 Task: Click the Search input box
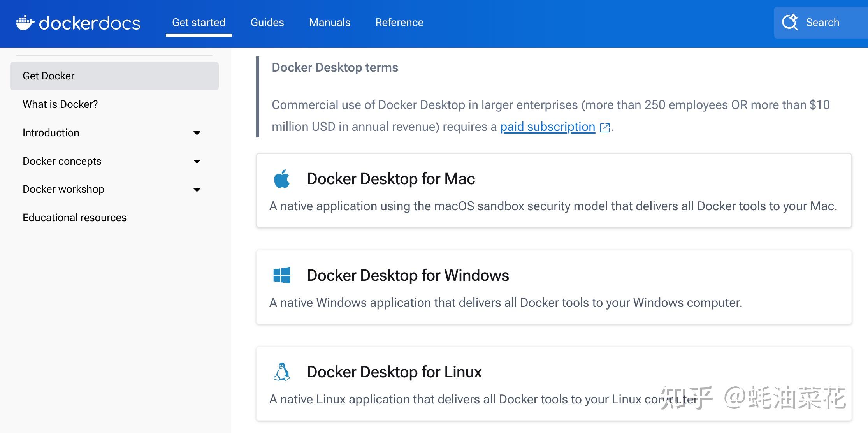[822, 23]
